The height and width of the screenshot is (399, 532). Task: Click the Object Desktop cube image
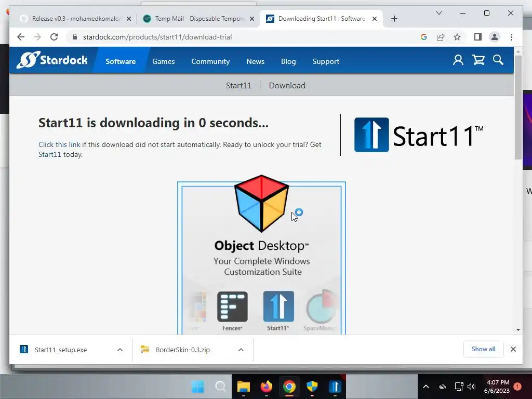(x=262, y=203)
